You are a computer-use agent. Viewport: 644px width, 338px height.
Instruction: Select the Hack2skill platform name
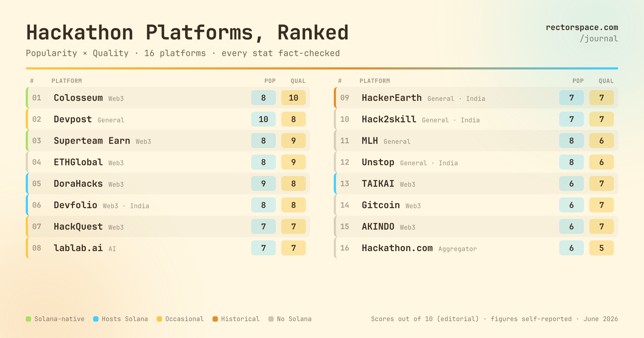click(389, 119)
